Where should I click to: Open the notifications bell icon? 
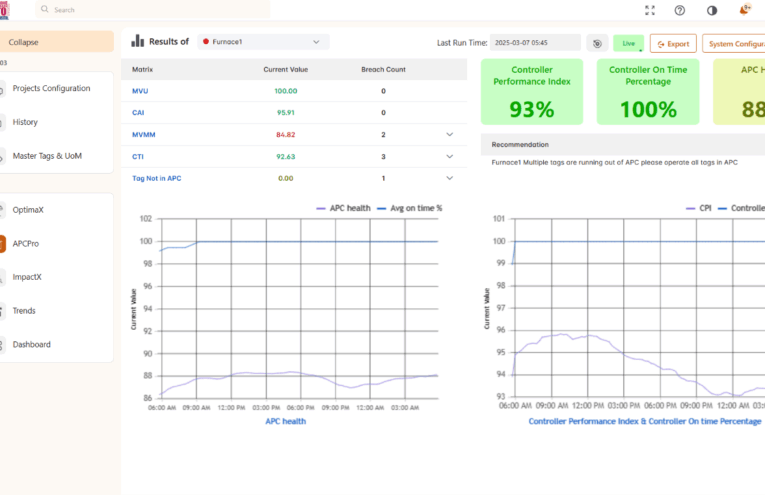[745, 10]
